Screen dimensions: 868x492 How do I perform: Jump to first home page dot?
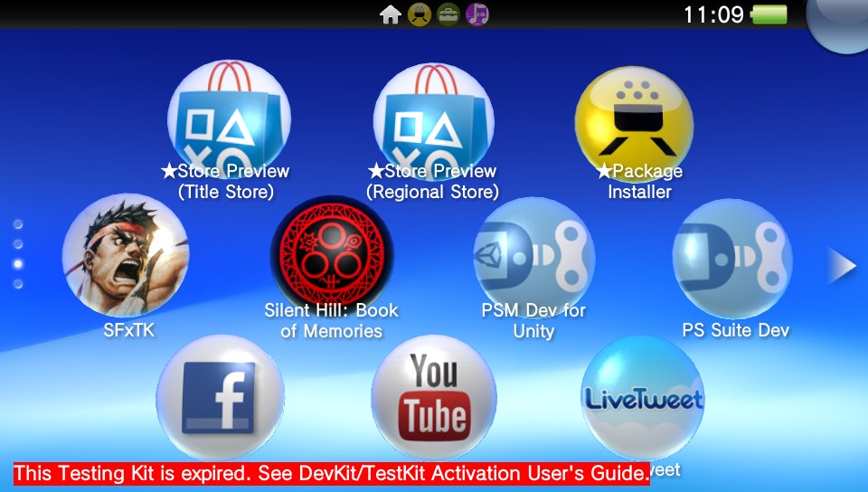pyautogui.click(x=18, y=224)
